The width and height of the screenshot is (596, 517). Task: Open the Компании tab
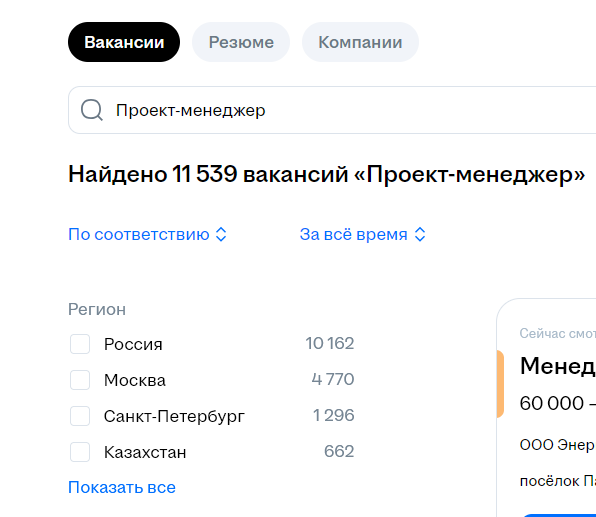point(360,42)
